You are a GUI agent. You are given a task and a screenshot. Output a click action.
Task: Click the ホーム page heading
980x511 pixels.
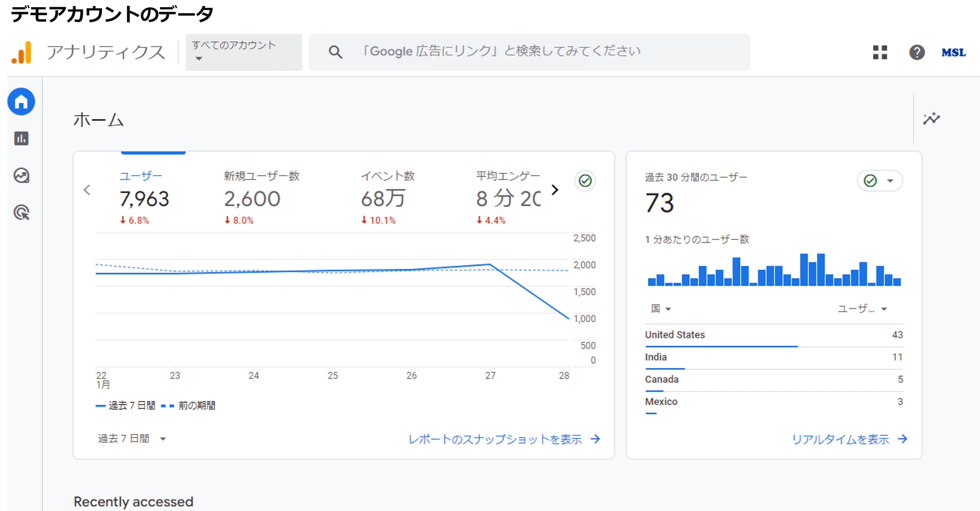(x=99, y=120)
